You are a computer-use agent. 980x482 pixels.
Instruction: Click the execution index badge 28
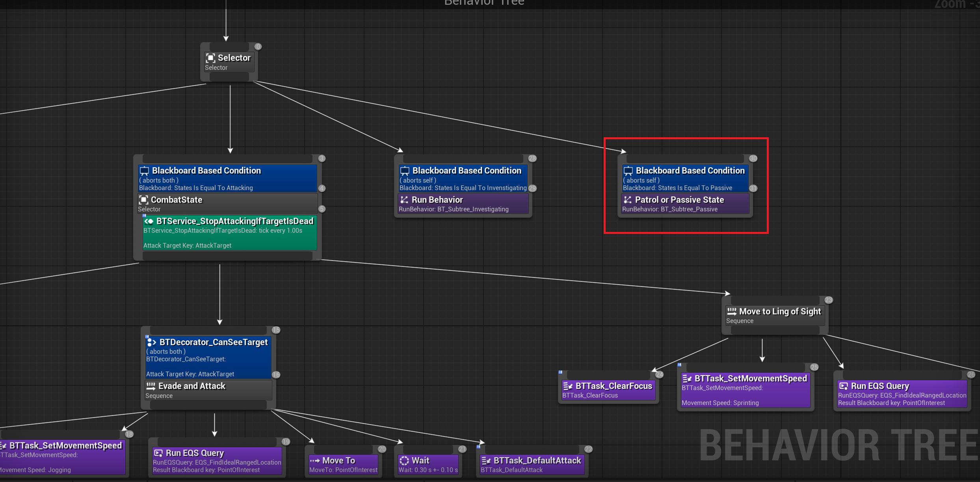[532, 159]
